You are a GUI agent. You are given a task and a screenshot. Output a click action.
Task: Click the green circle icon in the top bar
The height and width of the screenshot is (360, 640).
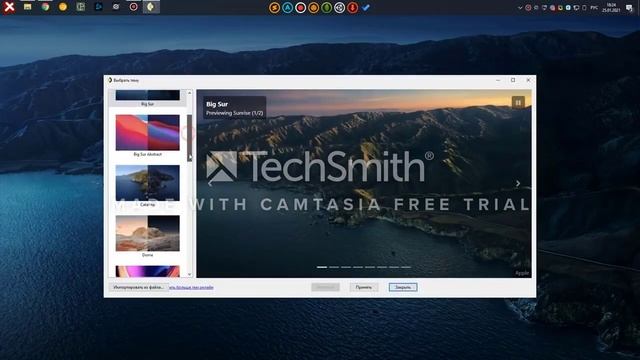pyautogui.click(x=327, y=8)
